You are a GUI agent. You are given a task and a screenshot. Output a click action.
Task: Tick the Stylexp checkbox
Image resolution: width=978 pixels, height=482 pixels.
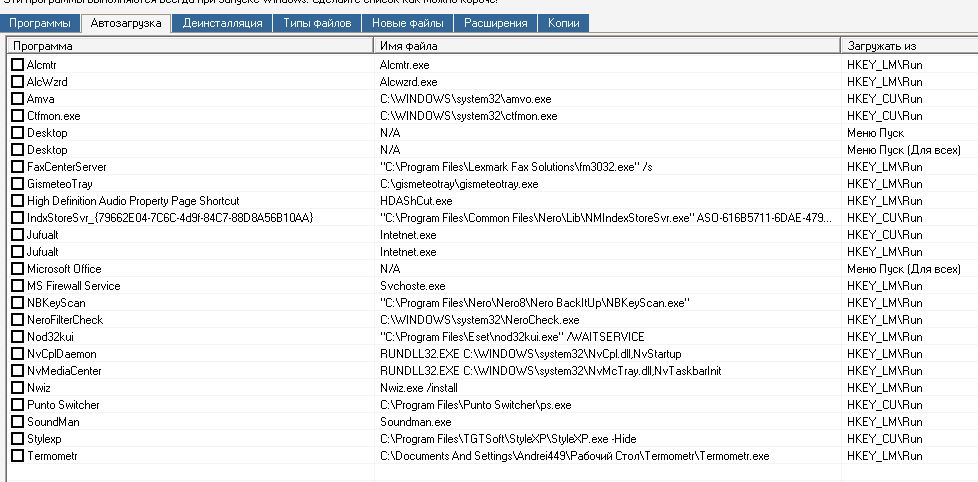tap(17, 439)
